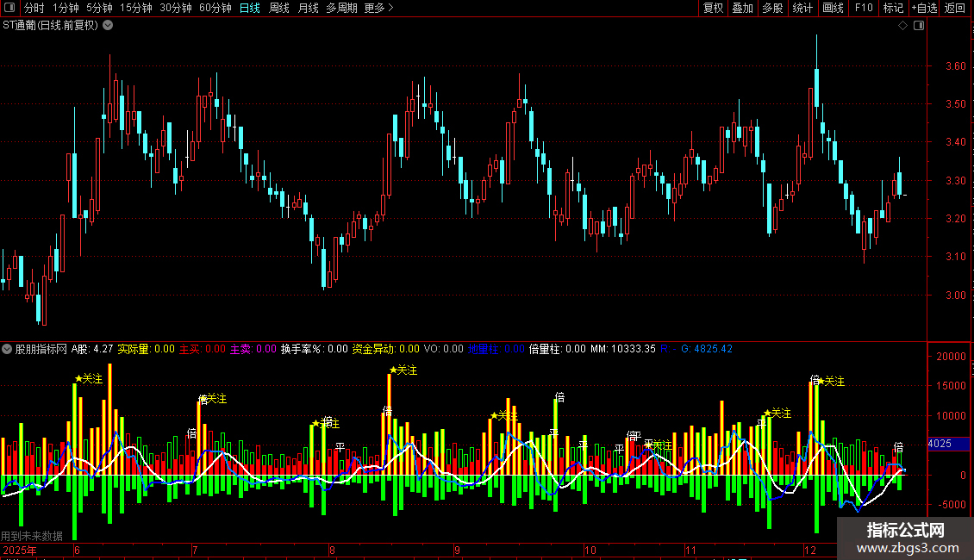Open the 复权 adjustment menu
Screen dimensions: 974x560
click(x=713, y=8)
